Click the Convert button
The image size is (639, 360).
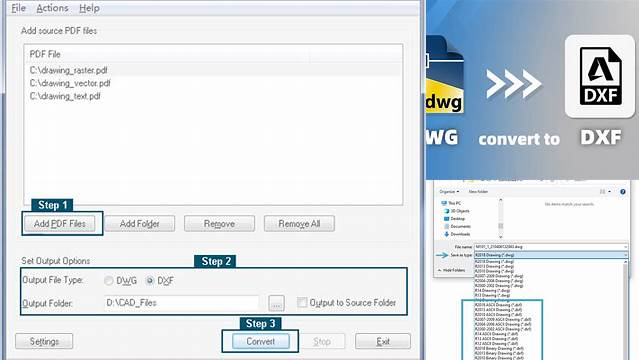coord(260,341)
